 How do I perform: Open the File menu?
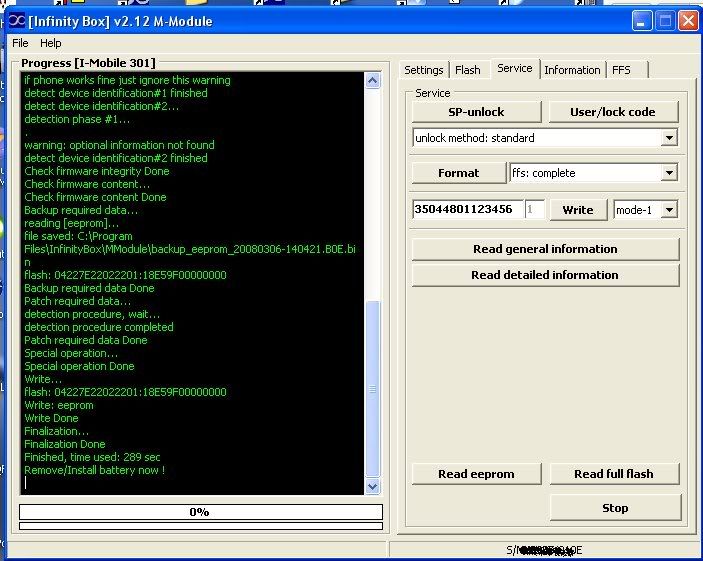click(20, 43)
